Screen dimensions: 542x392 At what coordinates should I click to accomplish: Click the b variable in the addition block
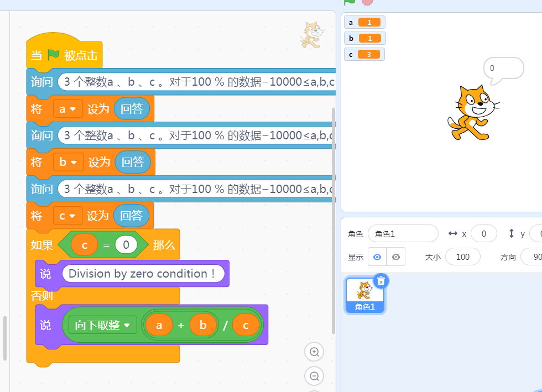(x=204, y=325)
